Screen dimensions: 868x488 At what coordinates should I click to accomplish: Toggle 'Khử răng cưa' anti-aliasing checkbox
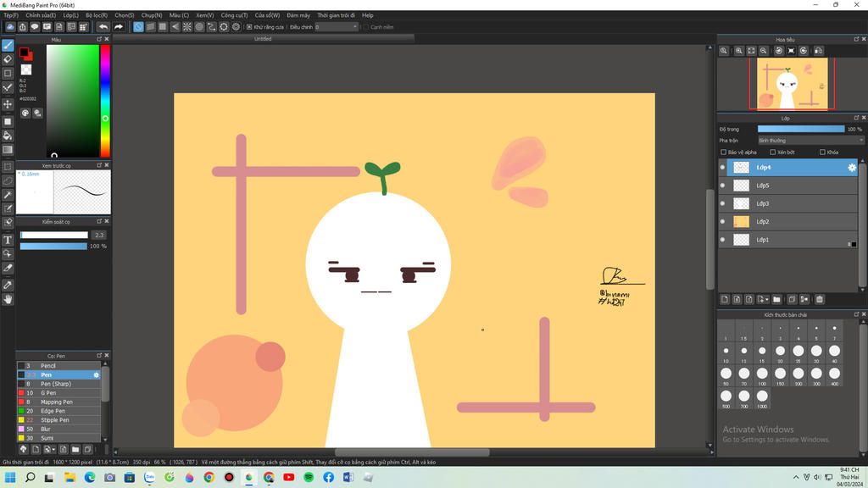[x=249, y=27]
